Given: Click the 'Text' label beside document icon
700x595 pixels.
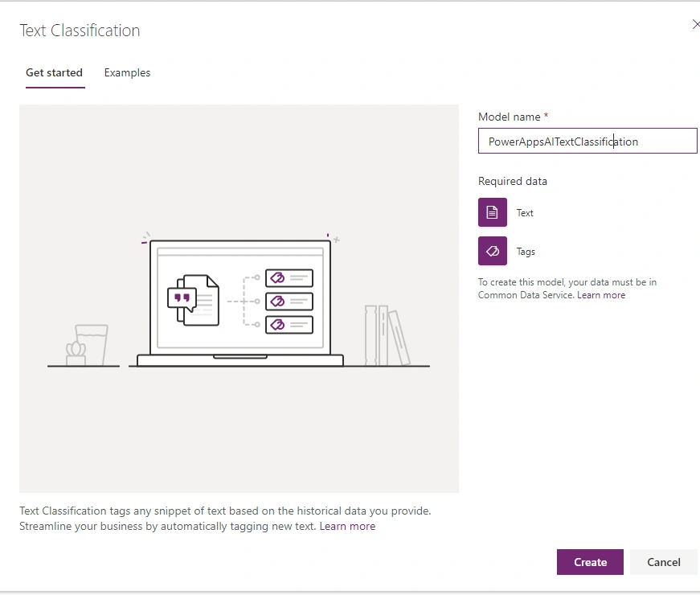Looking at the screenshot, I should (x=525, y=213).
